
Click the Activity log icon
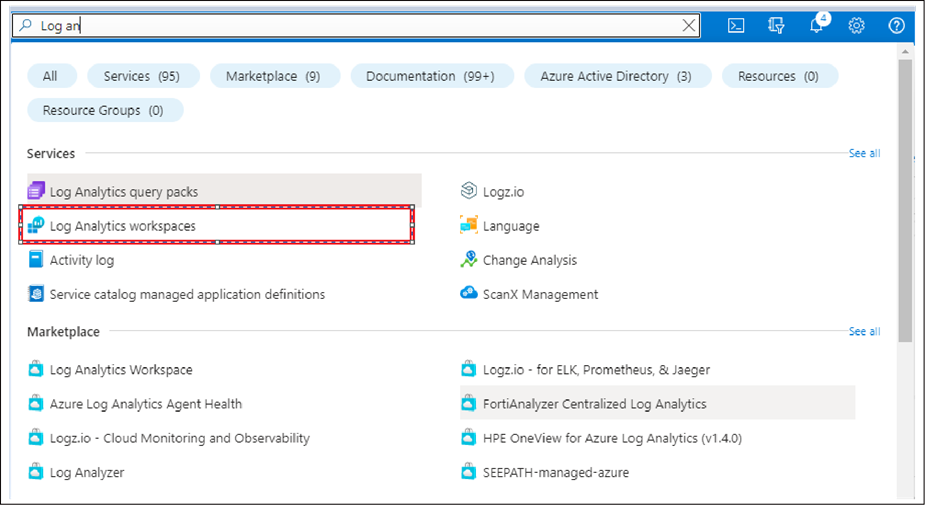tap(36, 260)
